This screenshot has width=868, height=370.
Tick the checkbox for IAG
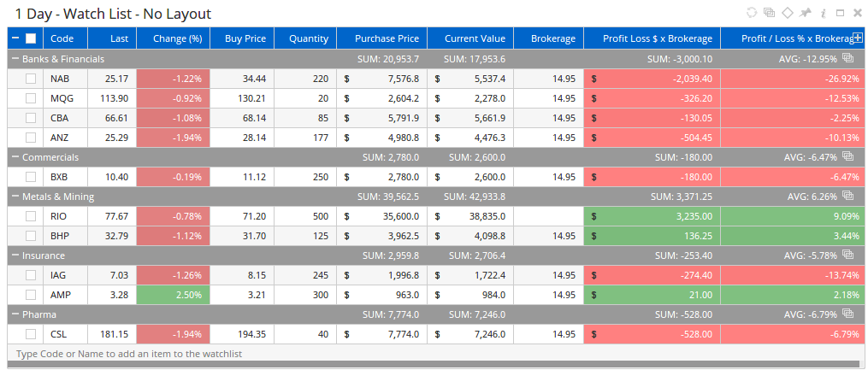click(31, 275)
